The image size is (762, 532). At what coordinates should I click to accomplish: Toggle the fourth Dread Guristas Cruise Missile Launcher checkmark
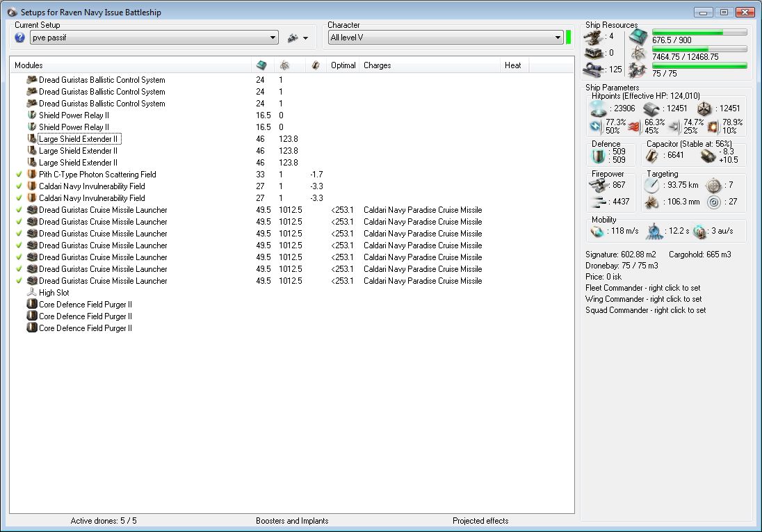[19, 245]
